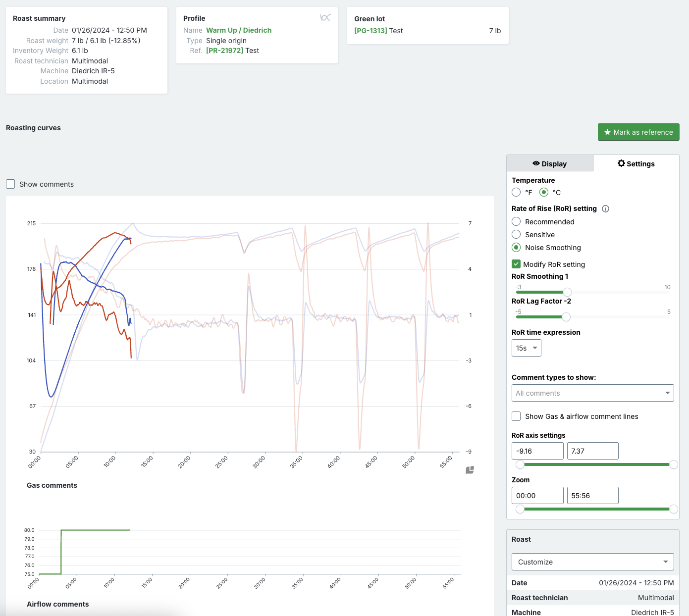Image resolution: width=689 pixels, height=616 pixels.
Task: Click the Zoom end time field 55:56
Action: pyautogui.click(x=592, y=496)
